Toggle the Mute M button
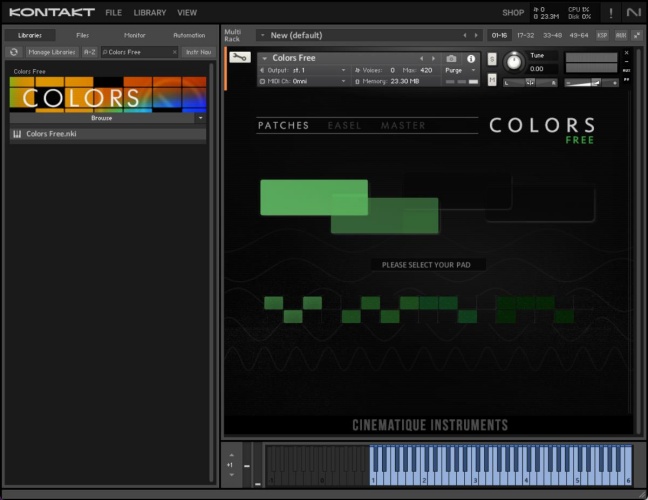 (x=492, y=79)
